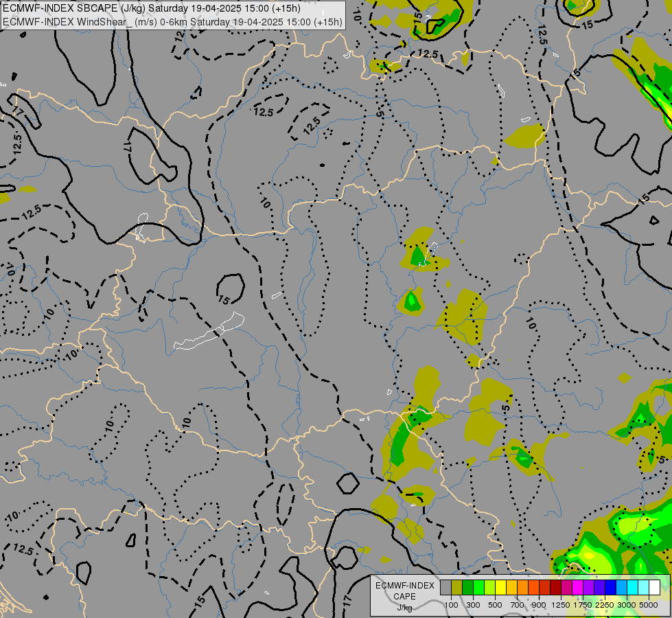Choose the pure blue legend swatch
672x618 pixels.
[611, 587]
